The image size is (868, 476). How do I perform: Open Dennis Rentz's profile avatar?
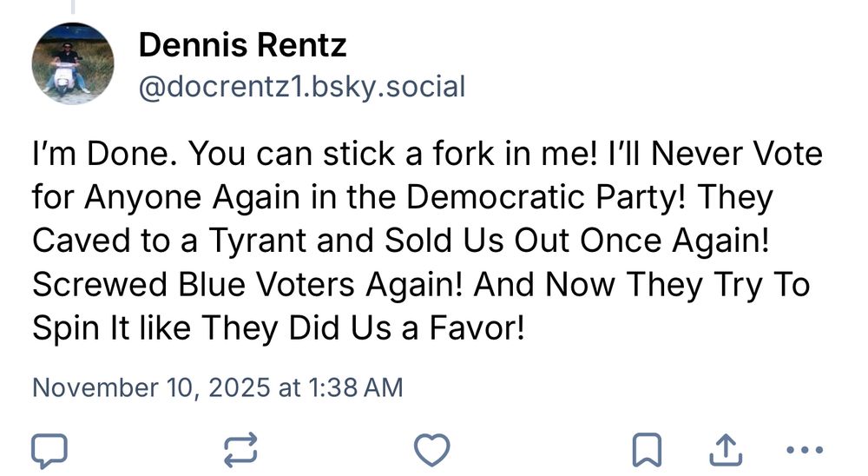[x=73, y=63]
